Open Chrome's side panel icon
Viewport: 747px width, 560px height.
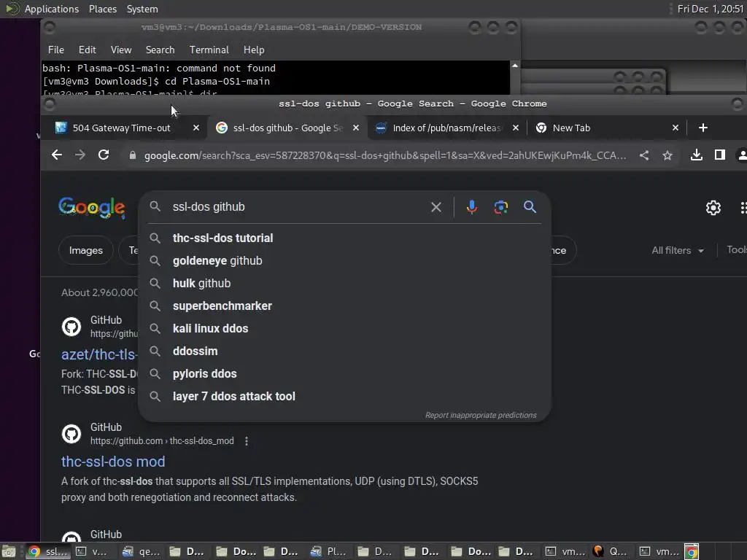[x=720, y=155]
